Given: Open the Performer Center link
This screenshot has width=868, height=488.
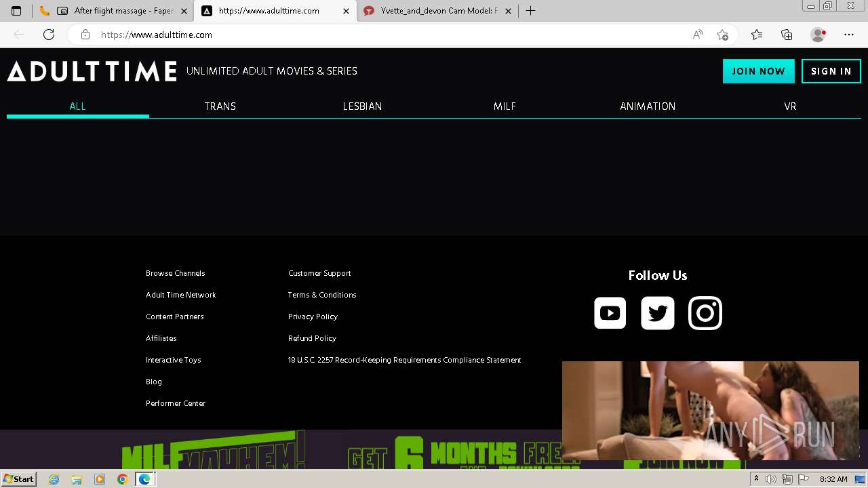Looking at the screenshot, I should (176, 403).
